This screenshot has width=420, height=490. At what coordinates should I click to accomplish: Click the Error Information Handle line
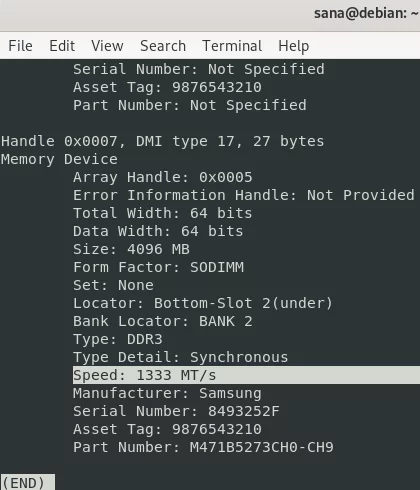coord(244,195)
